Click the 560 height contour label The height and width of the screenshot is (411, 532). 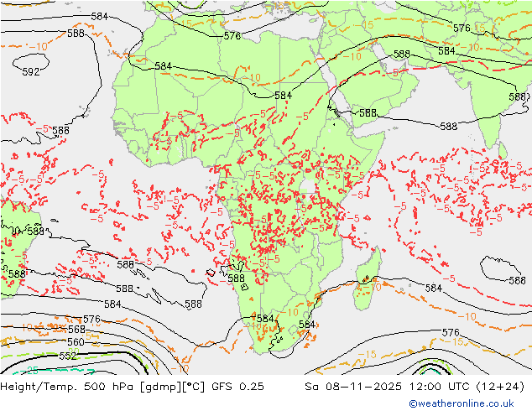pos(76,342)
